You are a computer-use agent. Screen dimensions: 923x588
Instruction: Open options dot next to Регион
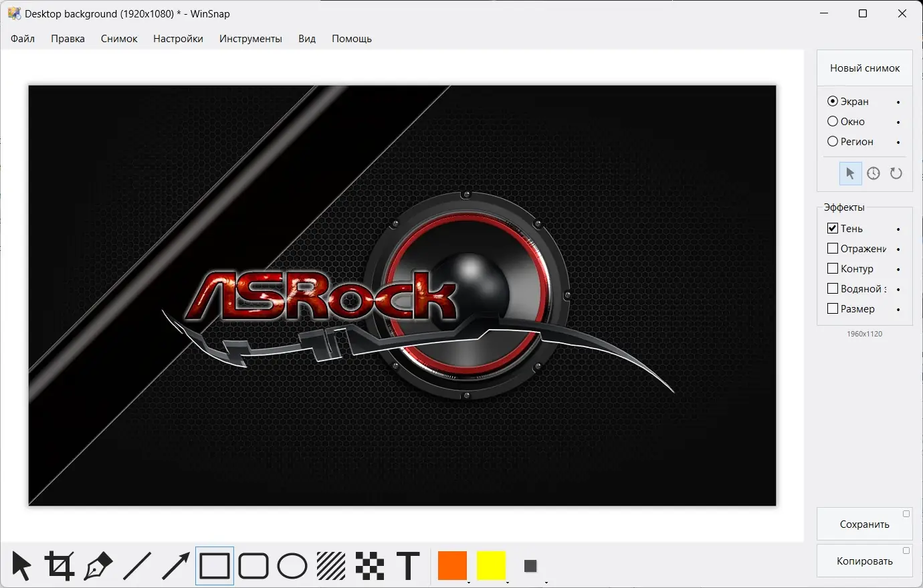coord(898,142)
